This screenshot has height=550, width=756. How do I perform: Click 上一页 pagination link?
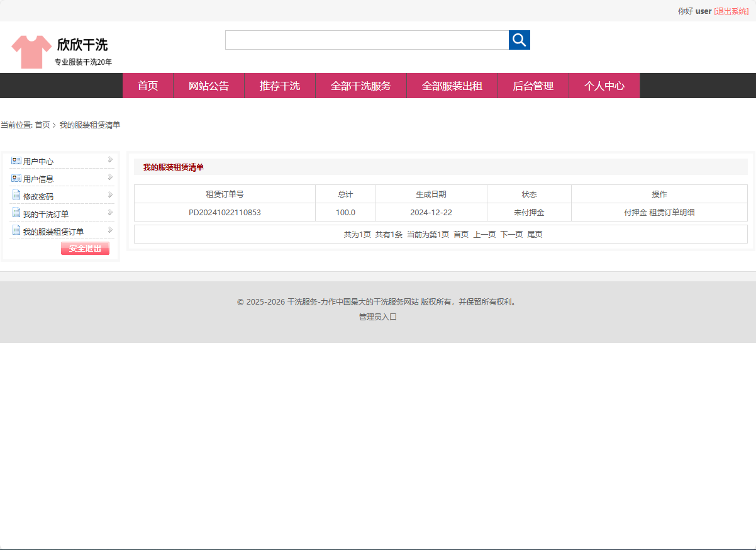click(484, 235)
